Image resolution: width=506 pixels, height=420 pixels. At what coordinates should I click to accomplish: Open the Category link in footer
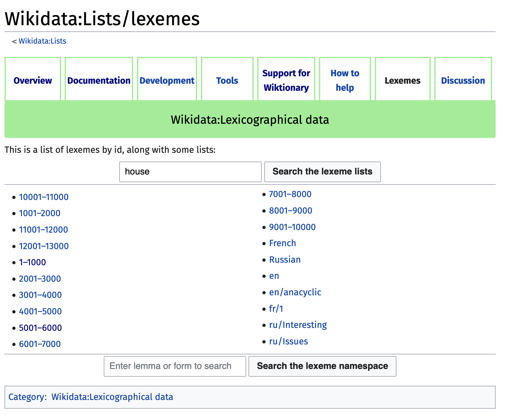point(26,397)
